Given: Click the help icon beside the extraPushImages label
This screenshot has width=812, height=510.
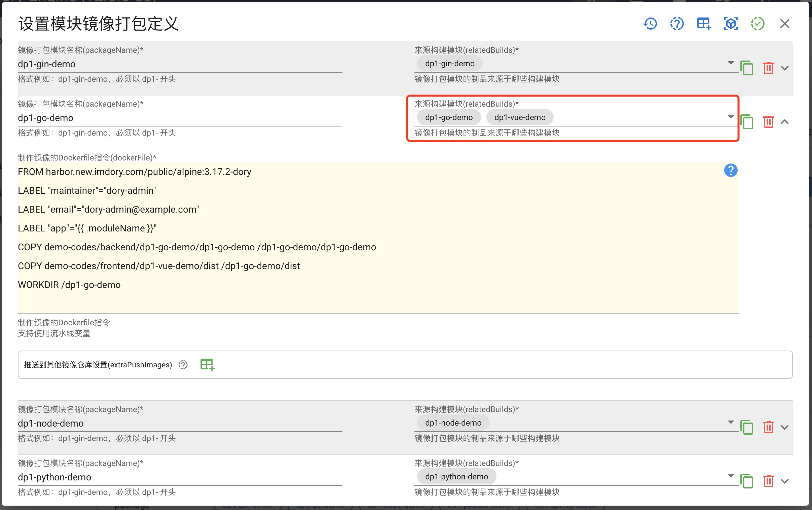Looking at the screenshot, I should click(x=182, y=365).
